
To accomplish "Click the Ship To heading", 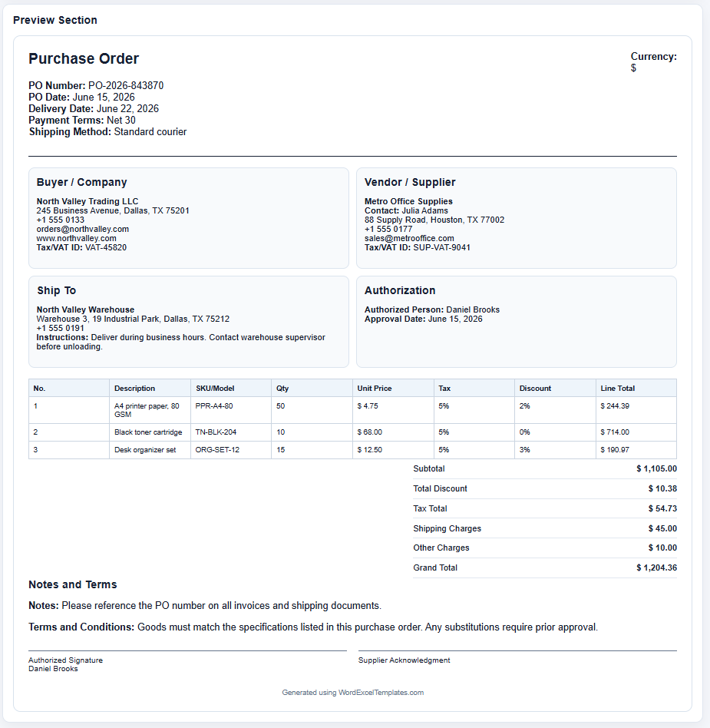I will 57,290.
